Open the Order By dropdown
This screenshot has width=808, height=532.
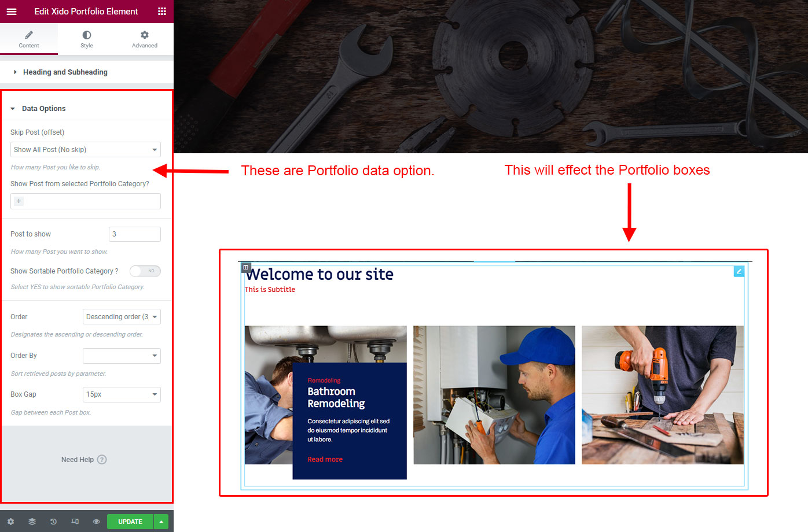coord(122,356)
